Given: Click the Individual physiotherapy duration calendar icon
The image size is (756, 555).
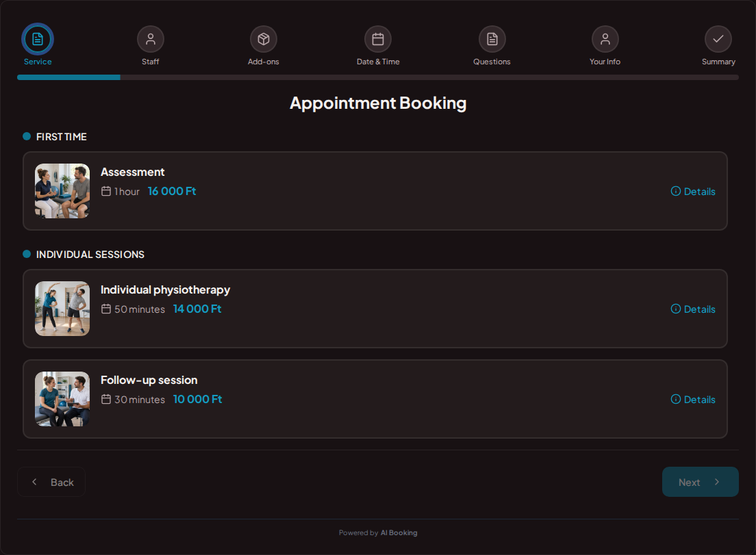Looking at the screenshot, I should pos(106,309).
